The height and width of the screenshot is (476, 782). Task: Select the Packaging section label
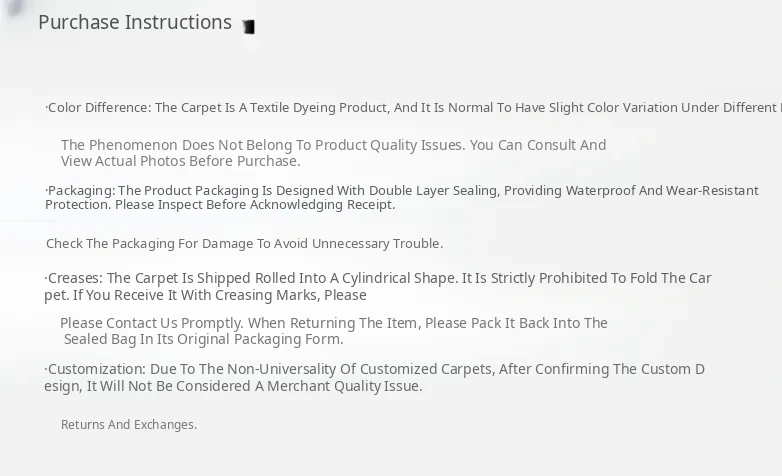(x=81, y=190)
